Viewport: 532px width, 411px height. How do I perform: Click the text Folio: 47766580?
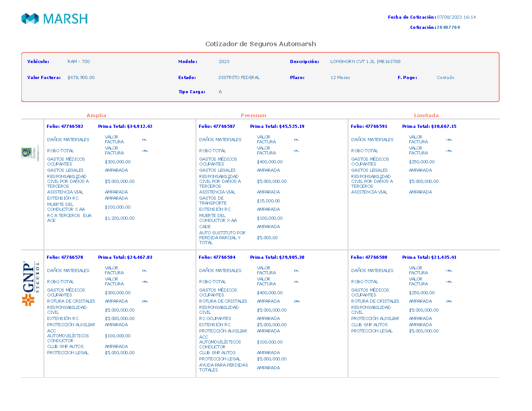pos(369,257)
